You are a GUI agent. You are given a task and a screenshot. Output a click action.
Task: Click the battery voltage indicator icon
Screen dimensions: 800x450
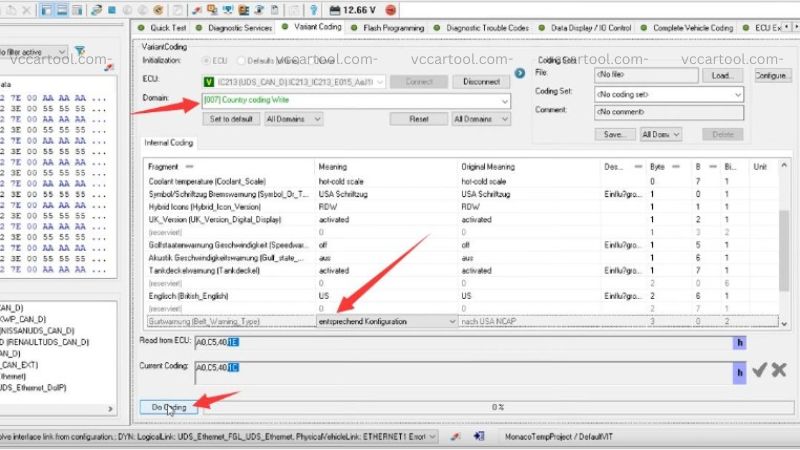point(335,10)
